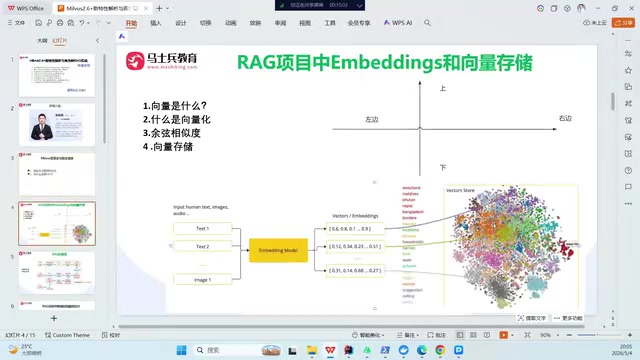Click 更多功能 button below slide
Image resolution: width=640 pixels, height=360 pixels.
coord(568,318)
